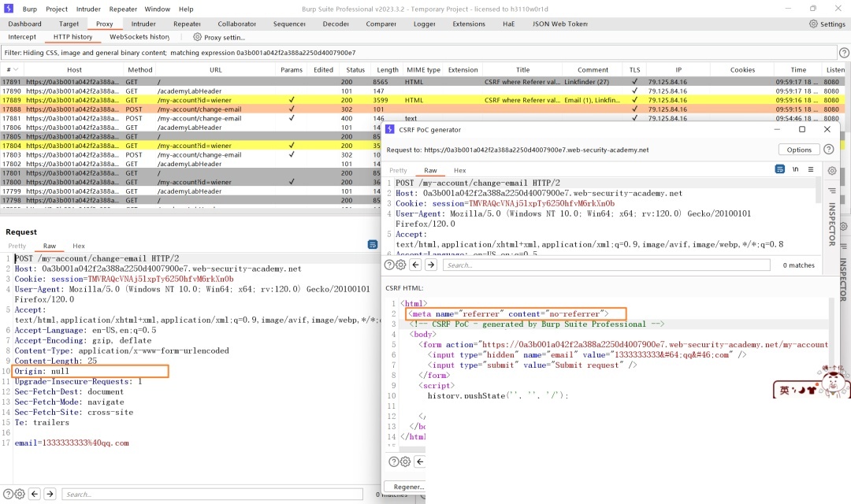Toggle word wrap icon in CSRF PoC generator
851x504 pixels.
(779, 169)
